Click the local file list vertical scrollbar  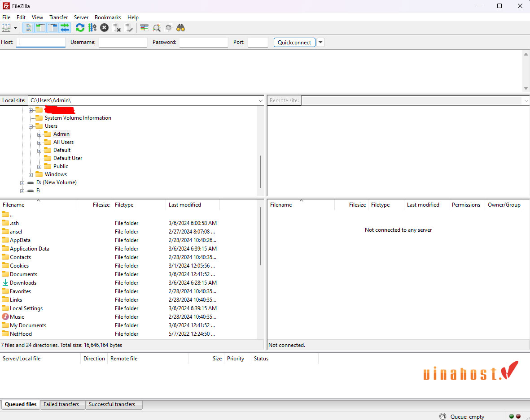260,236
